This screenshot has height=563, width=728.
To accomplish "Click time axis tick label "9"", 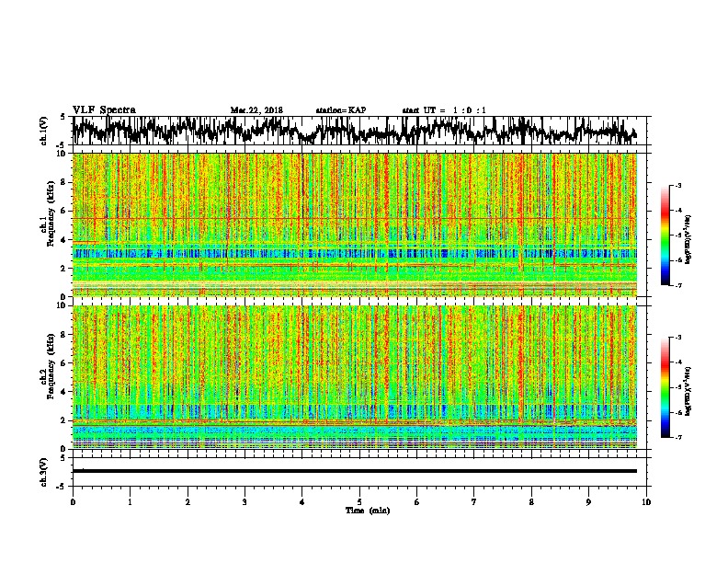I will tap(588, 502).
